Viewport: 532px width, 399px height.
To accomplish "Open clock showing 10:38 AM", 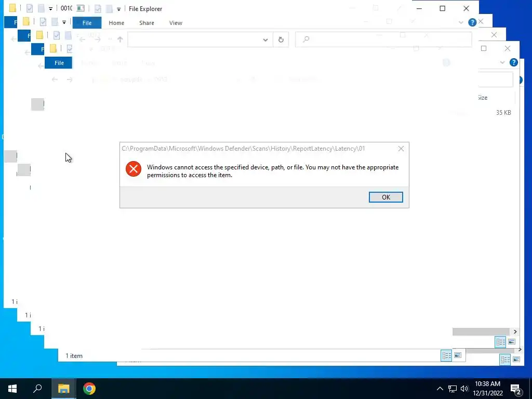I will click(x=487, y=389).
